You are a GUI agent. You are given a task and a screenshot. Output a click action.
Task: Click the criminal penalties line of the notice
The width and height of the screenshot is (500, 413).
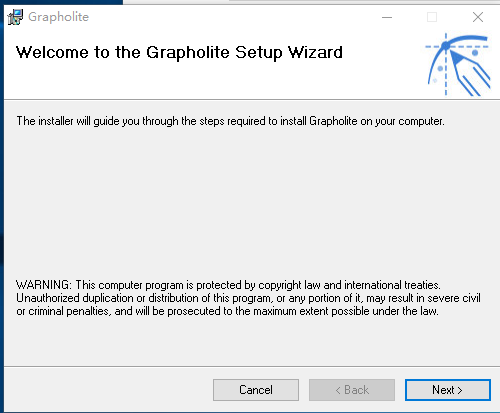coord(227,311)
